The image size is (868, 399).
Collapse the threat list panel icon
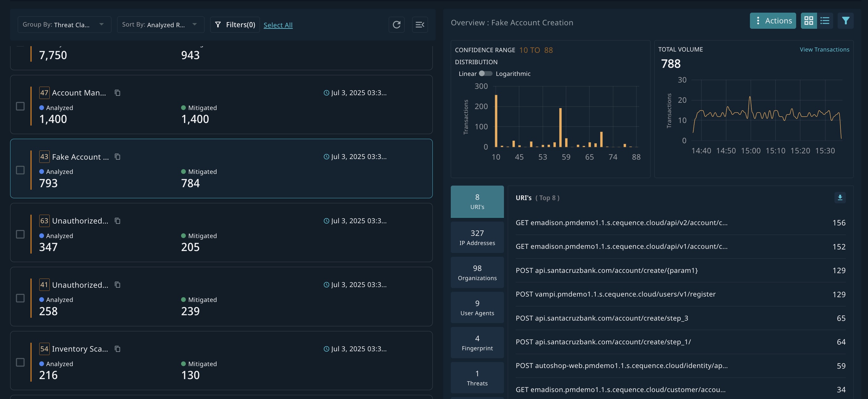(x=419, y=25)
